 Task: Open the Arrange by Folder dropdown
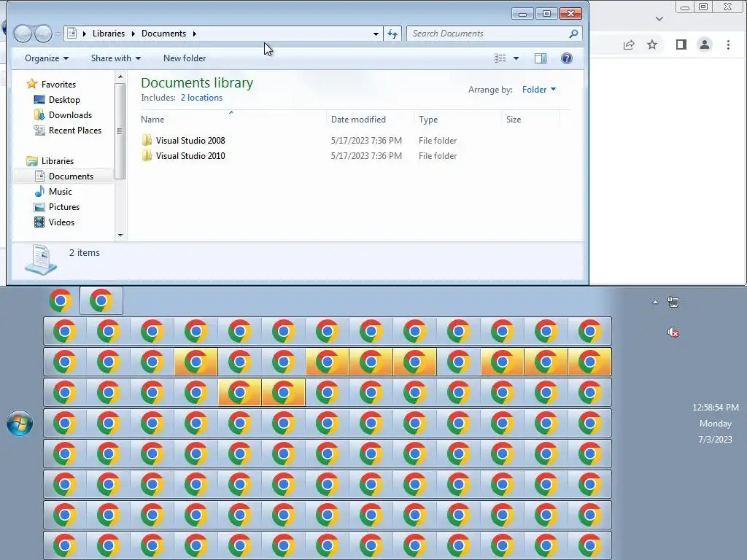tap(539, 90)
